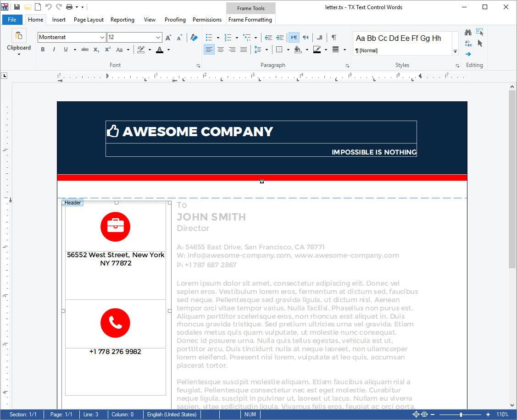Screen dimensions: 517x420
Task: Create a new blank document
Action: tap(38, 7)
